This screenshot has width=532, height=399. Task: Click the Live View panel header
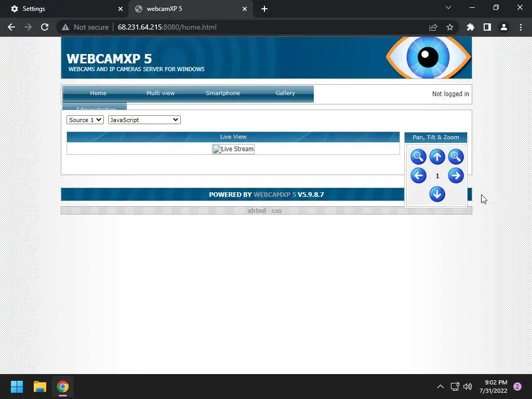(x=233, y=137)
